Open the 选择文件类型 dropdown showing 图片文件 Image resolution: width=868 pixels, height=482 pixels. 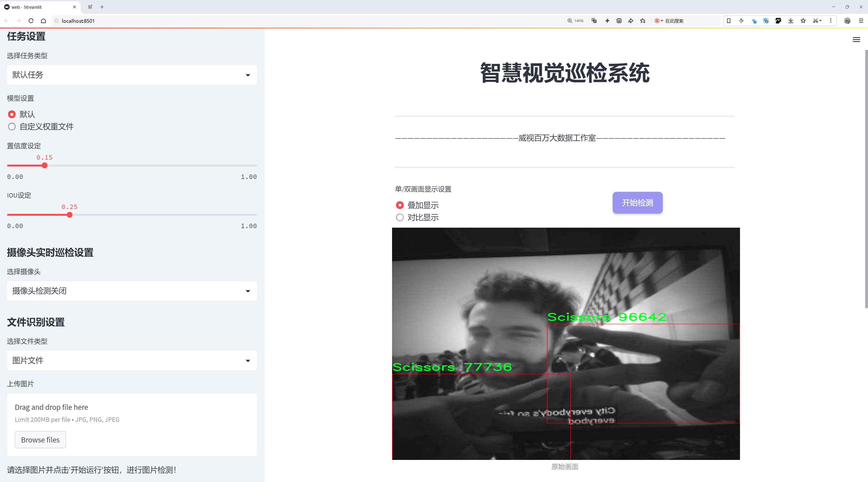pyautogui.click(x=132, y=360)
